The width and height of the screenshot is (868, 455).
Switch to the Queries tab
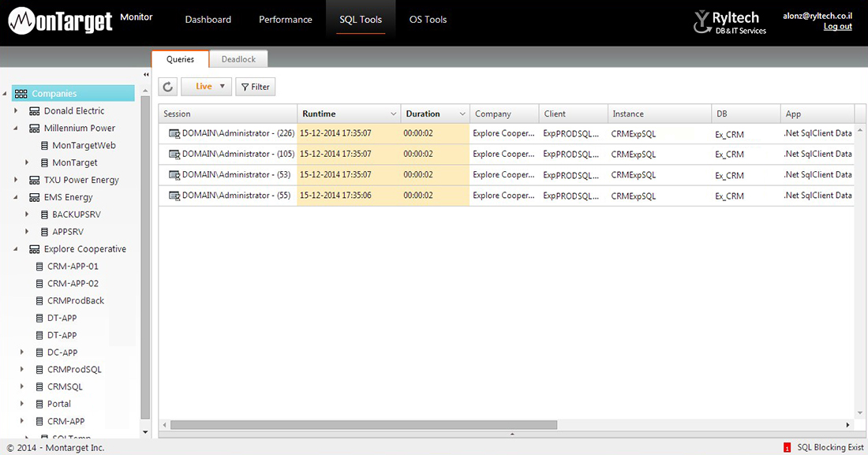[x=180, y=59]
